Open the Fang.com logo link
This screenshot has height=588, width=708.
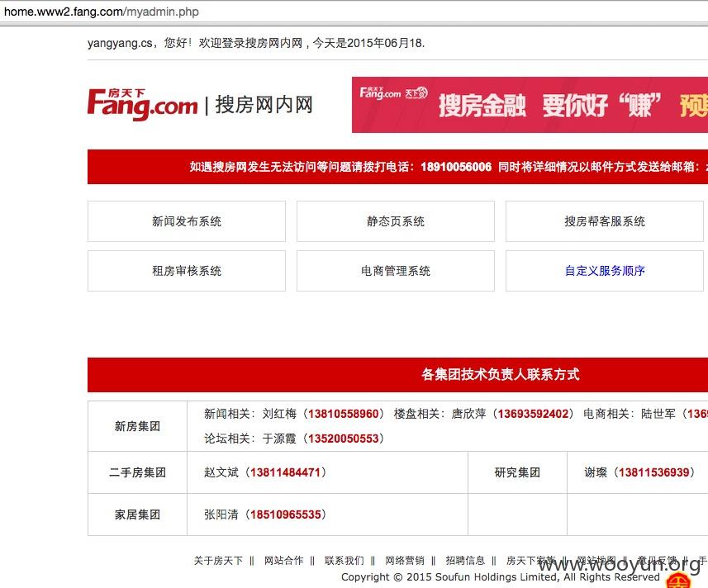pos(143,104)
